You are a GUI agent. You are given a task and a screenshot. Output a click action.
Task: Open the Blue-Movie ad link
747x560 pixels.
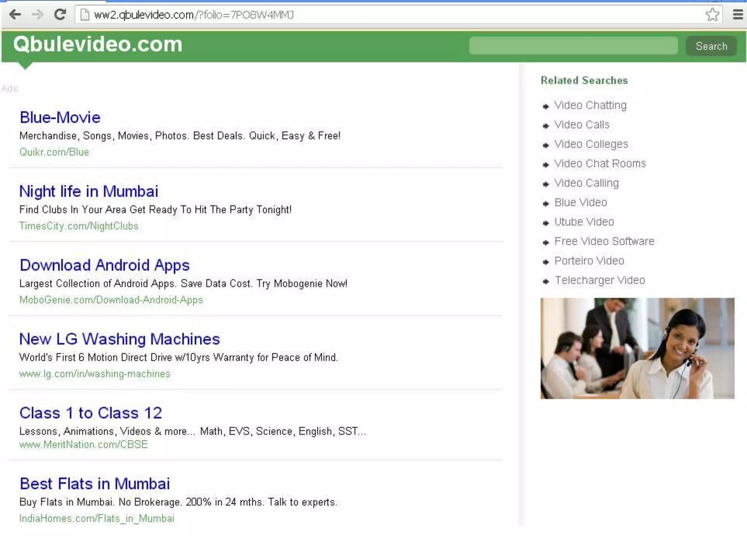60,117
